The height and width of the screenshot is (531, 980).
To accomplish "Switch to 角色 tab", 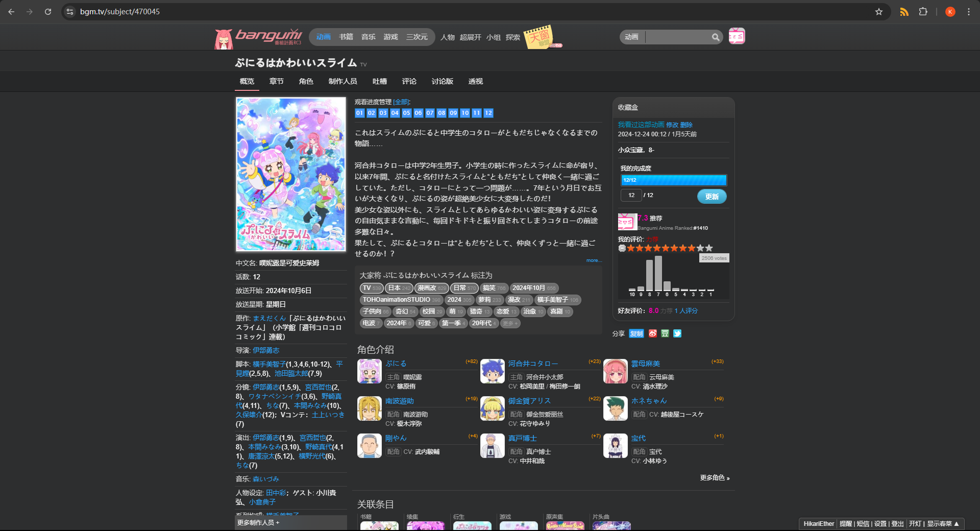I will 306,81.
